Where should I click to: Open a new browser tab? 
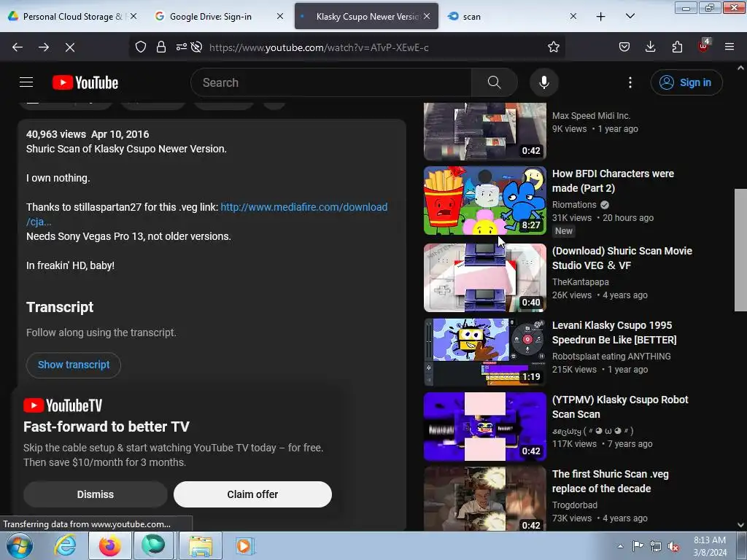coord(601,16)
